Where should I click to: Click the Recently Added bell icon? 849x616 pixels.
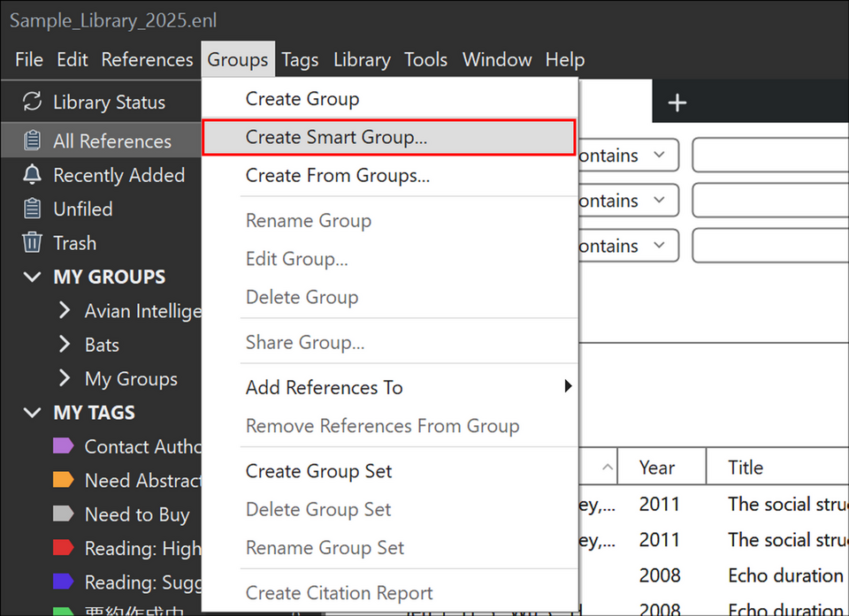point(32,174)
